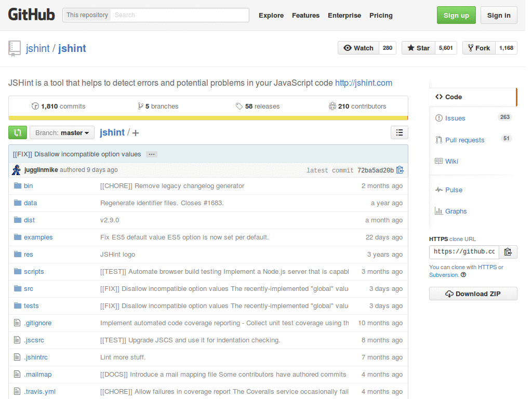532x399 pixels.
Task: Click the Wiki book icon in sidebar
Action: 438,161
